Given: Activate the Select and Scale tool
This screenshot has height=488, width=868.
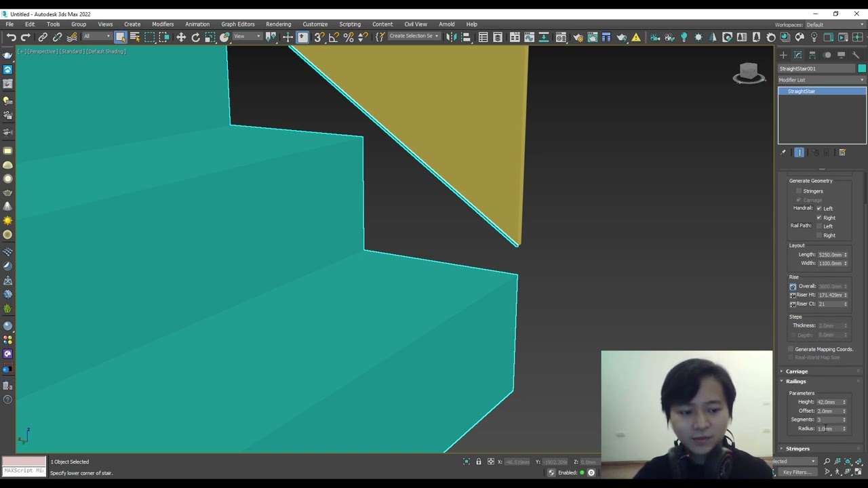Looking at the screenshot, I should 210,37.
